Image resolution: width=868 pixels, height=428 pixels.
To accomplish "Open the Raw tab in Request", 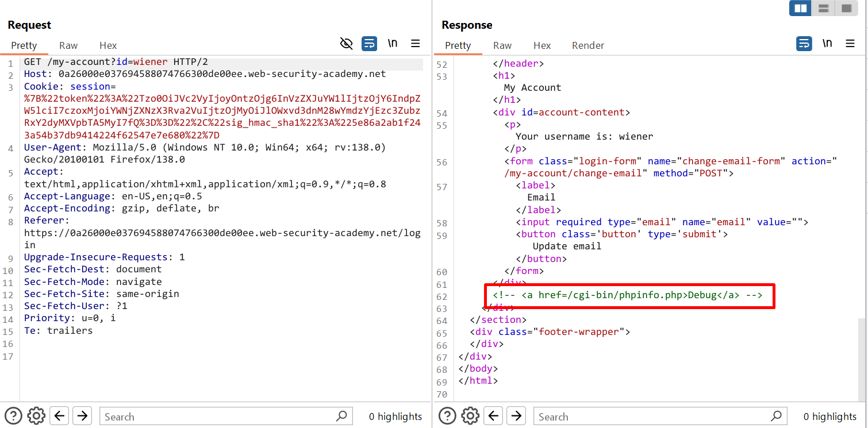I will tap(68, 45).
